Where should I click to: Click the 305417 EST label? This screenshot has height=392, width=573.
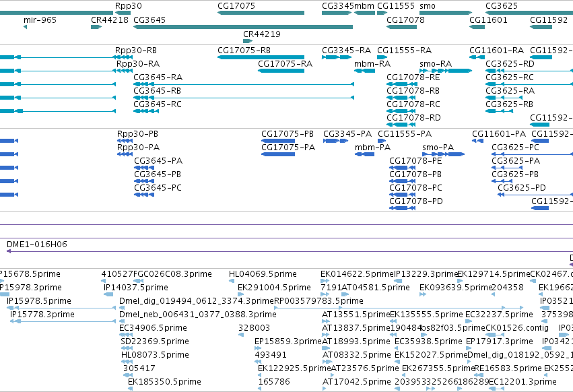pos(139,368)
